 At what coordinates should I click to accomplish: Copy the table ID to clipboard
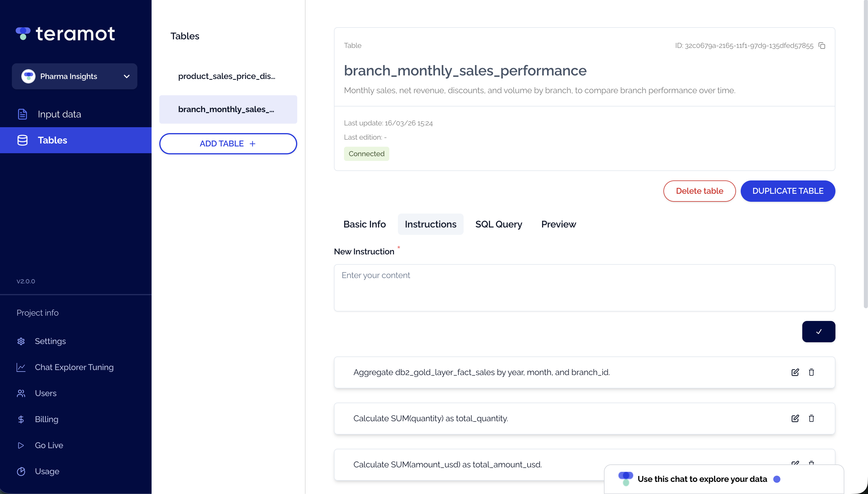822,46
